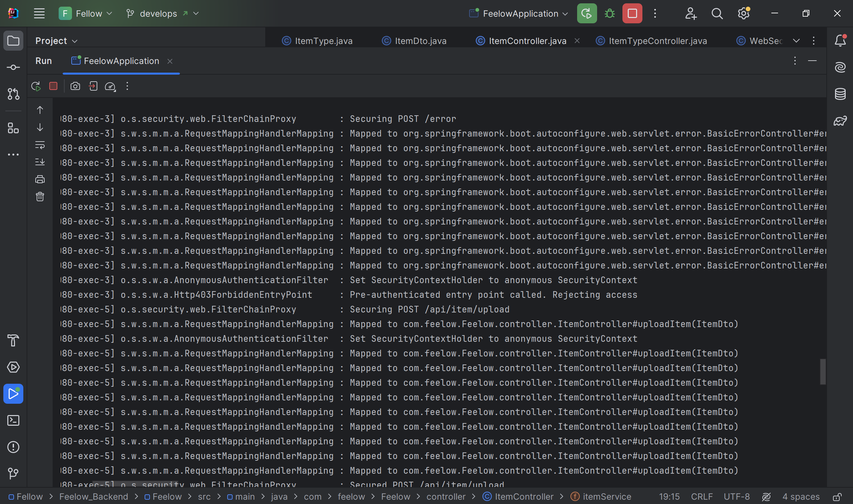
Task: Toggle the read-only lock in status bar
Action: [837, 497]
